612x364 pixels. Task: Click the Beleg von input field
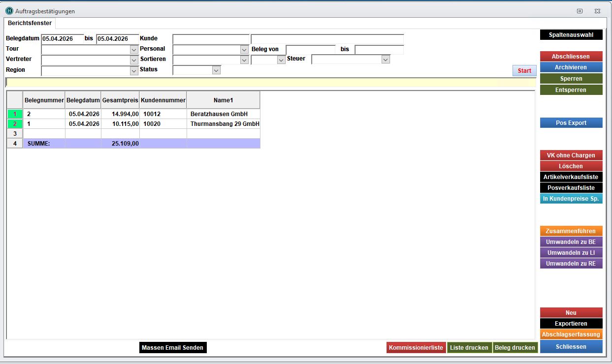[x=310, y=50]
